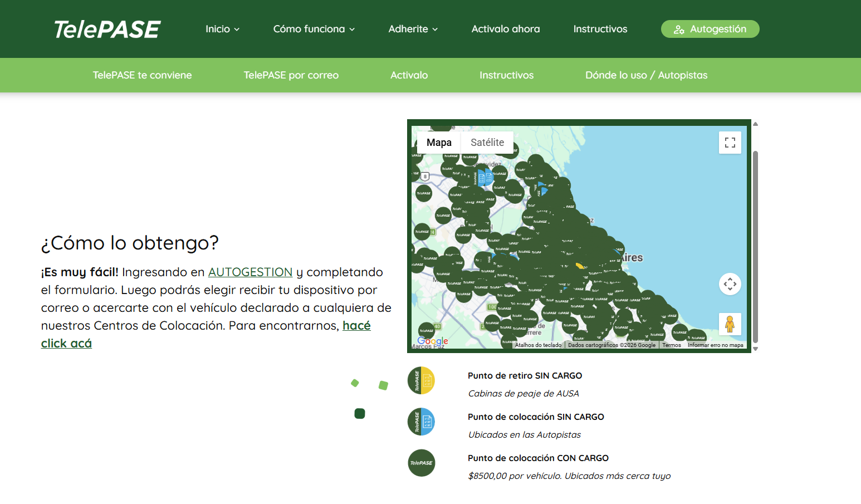This screenshot has width=861, height=504.
Task: Click the "Dados cartográficos ©2026 Google" text
Action: pyautogui.click(x=612, y=345)
